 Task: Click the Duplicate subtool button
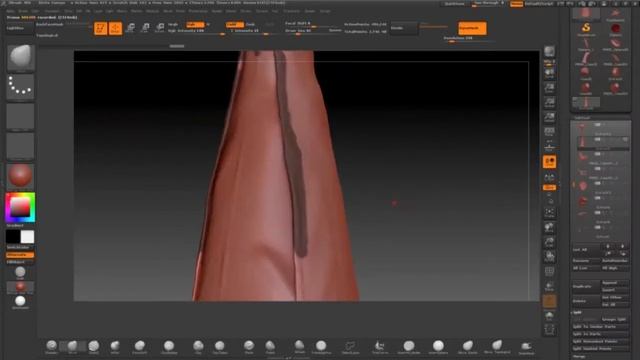[x=586, y=286]
